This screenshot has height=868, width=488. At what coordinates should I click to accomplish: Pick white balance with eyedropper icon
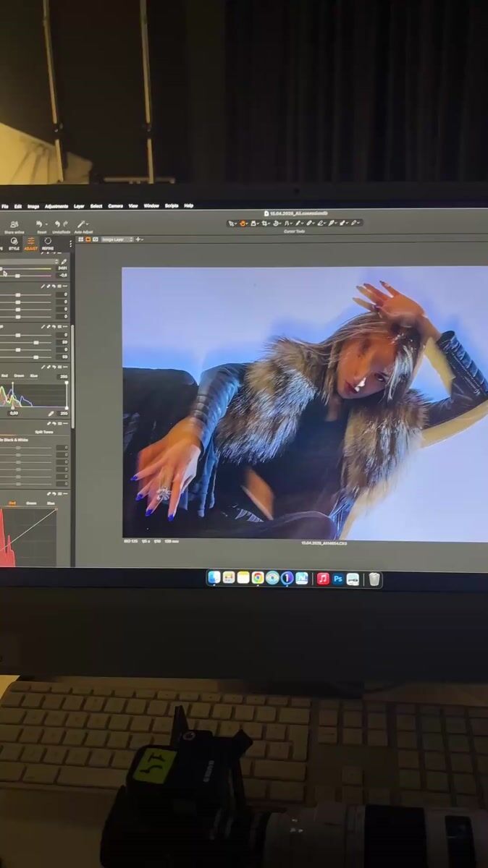tap(64, 262)
